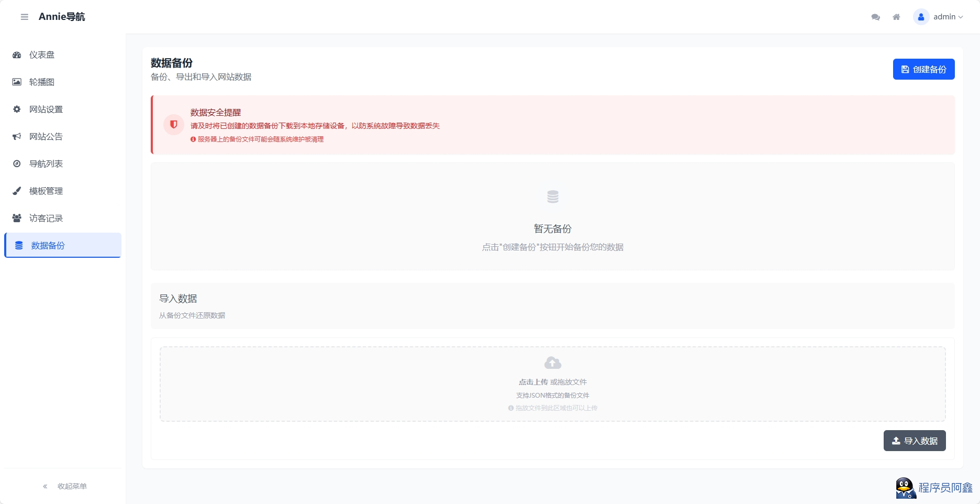Click the 点击上传 upload link
The width and height of the screenshot is (980, 504).
point(533,382)
